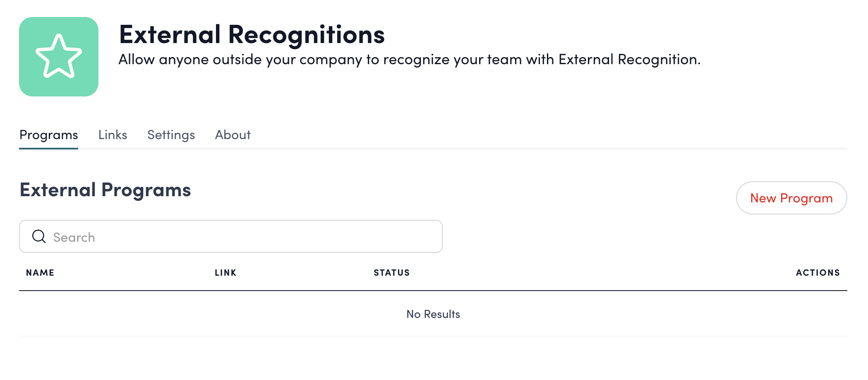Click the NAME column header
This screenshot has height=380, width=868.
point(40,273)
